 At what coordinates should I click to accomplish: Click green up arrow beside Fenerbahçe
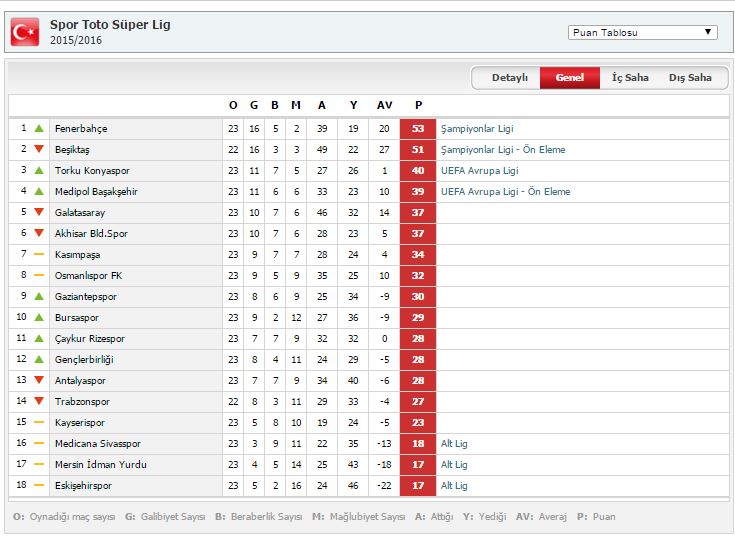[39, 129]
